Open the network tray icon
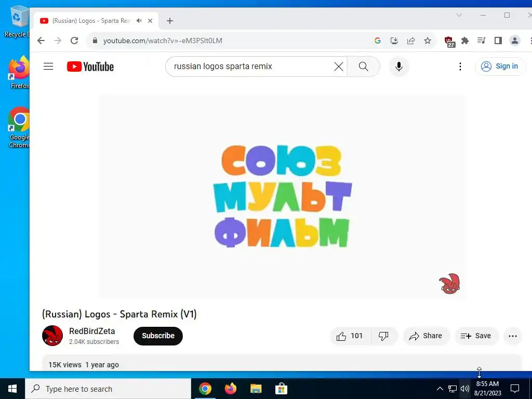Image resolution: width=532 pixels, height=399 pixels. pos(453,389)
